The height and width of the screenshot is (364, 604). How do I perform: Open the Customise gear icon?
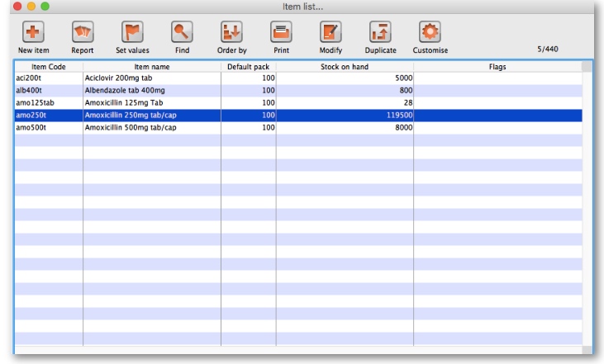pyautogui.click(x=429, y=33)
